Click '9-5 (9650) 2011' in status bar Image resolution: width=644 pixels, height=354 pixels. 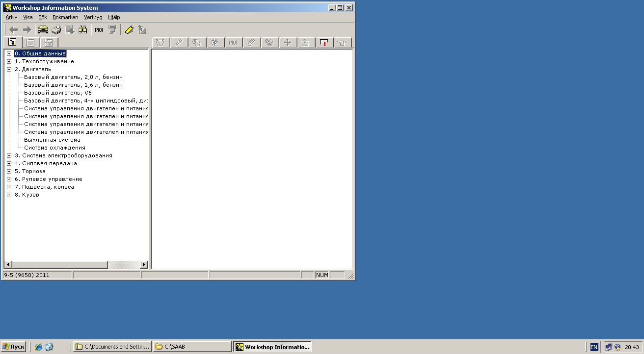[x=27, y=275]
